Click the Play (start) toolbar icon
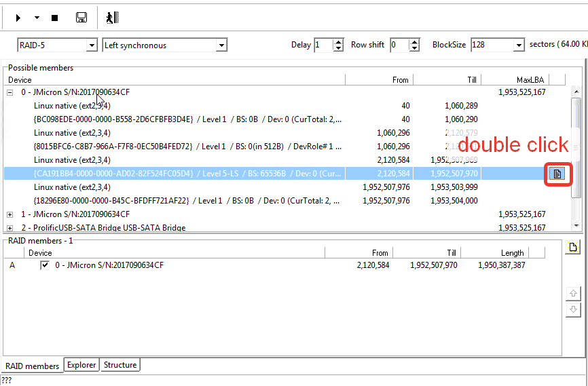The width and height of the screenshot is (588, 386). tap(18, 18)
